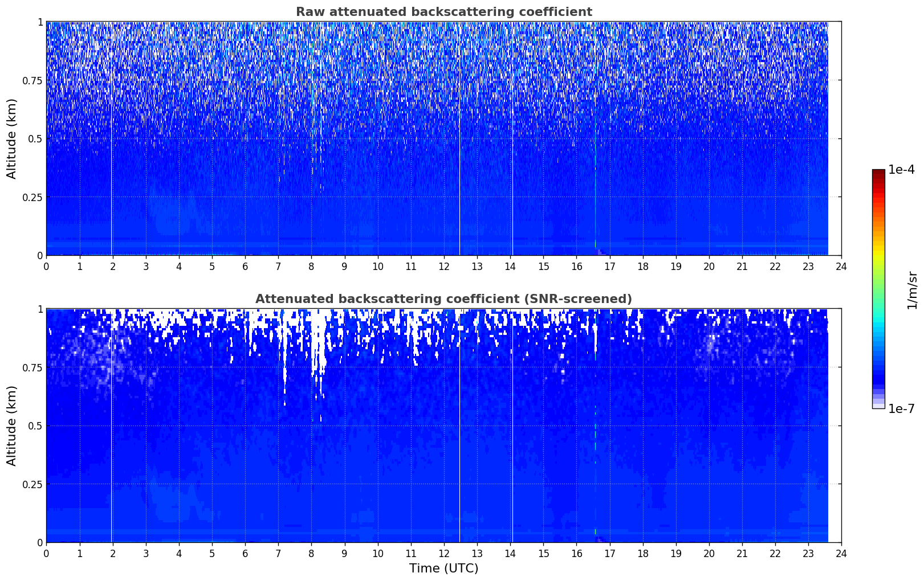Screen dimensions: 924x581
Task: Click the Altitude (km) label of SNR-screened plot
Action: [12, 425]
